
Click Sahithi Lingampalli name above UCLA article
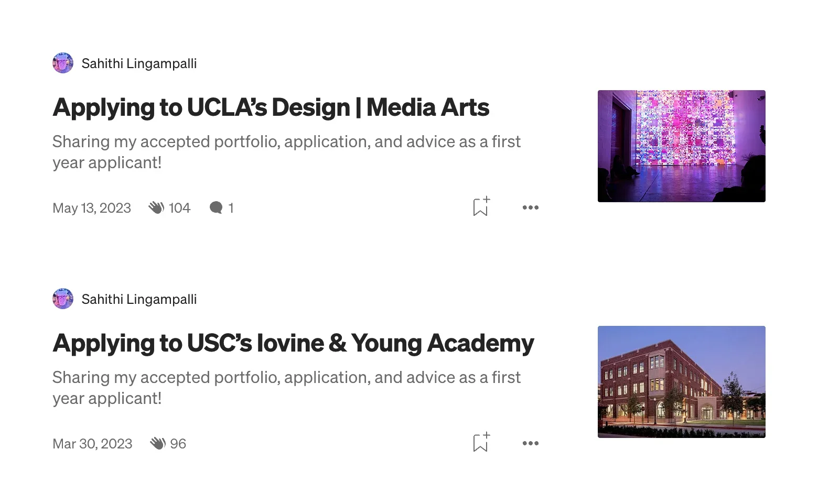139,63
